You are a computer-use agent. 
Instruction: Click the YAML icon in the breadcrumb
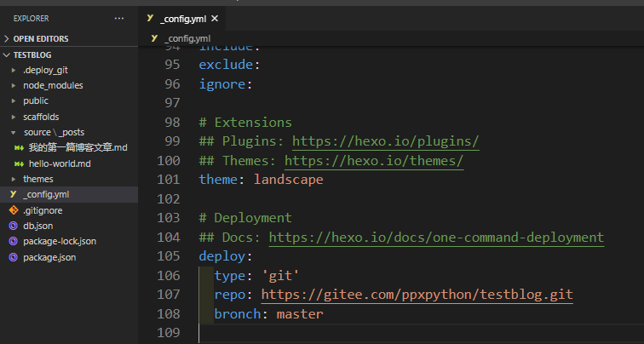[154, 38]
